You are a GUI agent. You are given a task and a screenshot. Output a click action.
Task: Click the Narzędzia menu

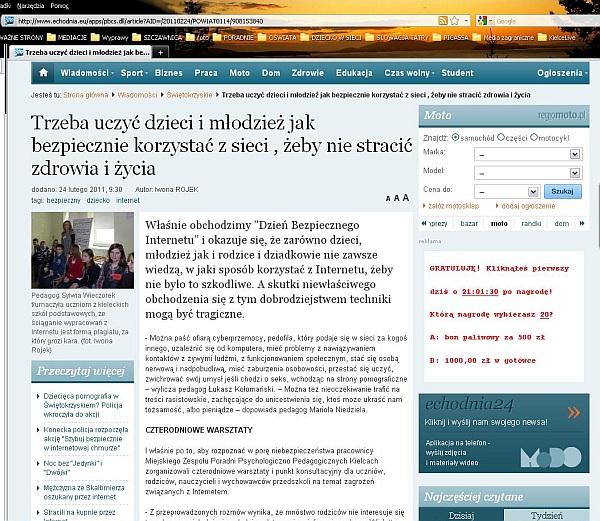pyautogui.click(x=30, y=6)
